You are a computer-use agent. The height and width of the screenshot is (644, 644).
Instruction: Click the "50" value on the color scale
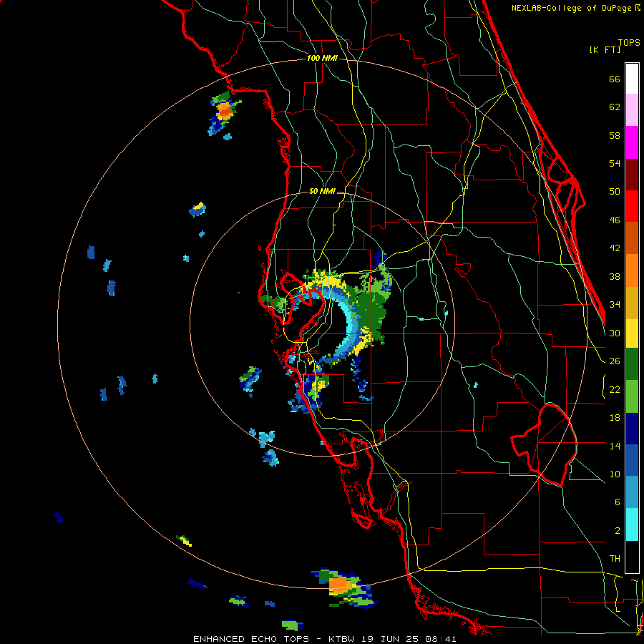(x=615, y=191)
